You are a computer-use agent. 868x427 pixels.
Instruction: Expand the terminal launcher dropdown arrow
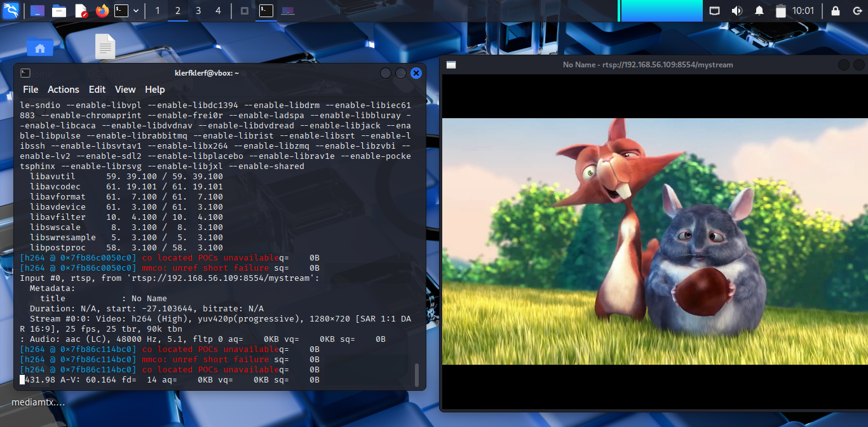(x=136, y=11)
